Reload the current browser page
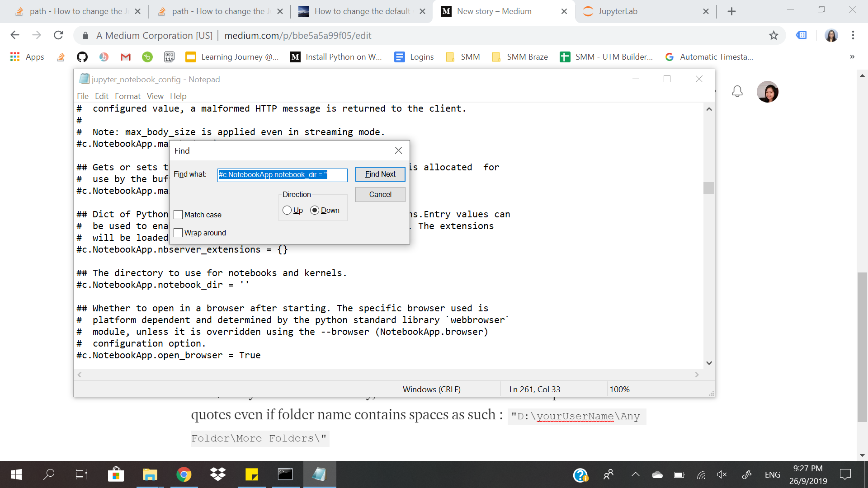This screenshot has width=868, height=488. coord(58,35)
